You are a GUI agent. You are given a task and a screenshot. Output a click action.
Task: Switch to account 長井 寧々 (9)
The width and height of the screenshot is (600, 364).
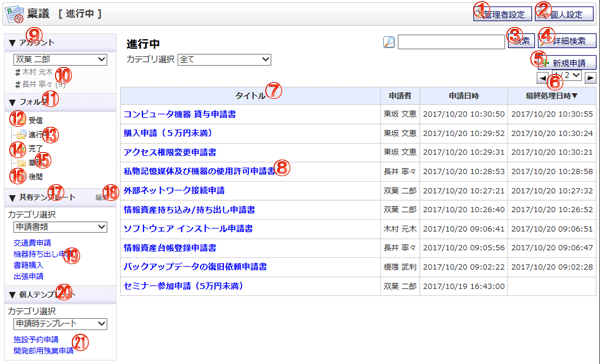coord(44,84)
